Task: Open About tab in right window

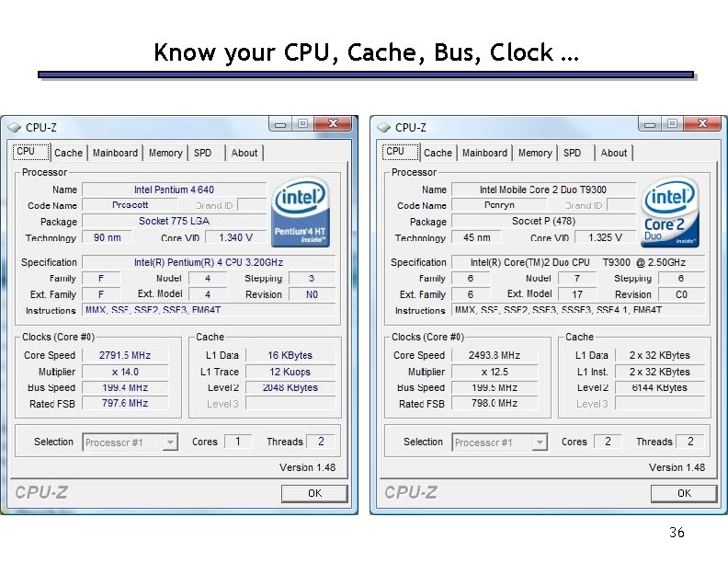Action: 614,153
